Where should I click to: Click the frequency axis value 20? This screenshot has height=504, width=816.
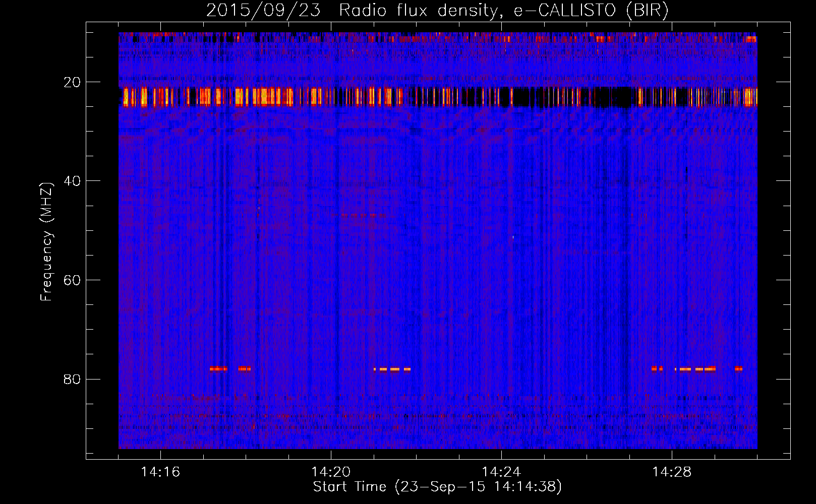point(72,82)
